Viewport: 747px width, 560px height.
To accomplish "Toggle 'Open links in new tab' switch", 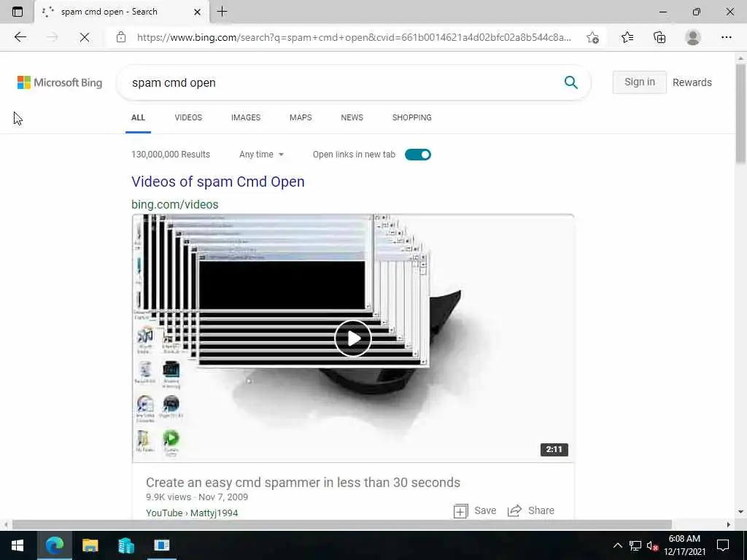I will click(x=418, y=155).
